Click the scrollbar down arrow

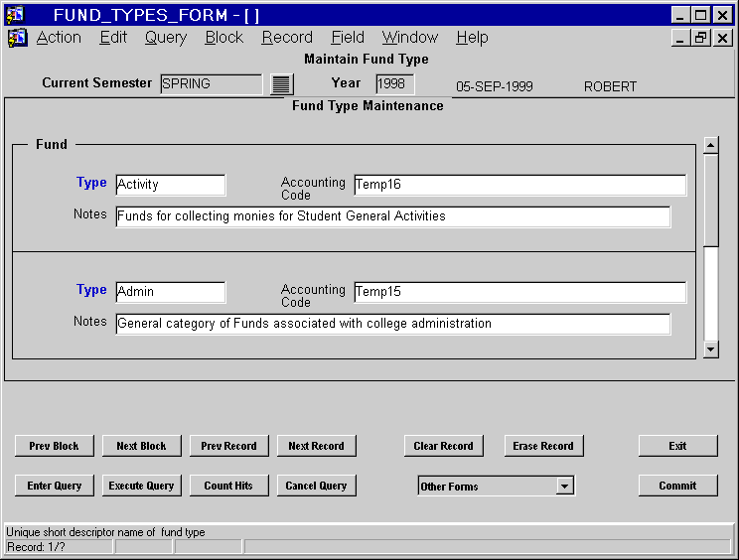(711, 350)
